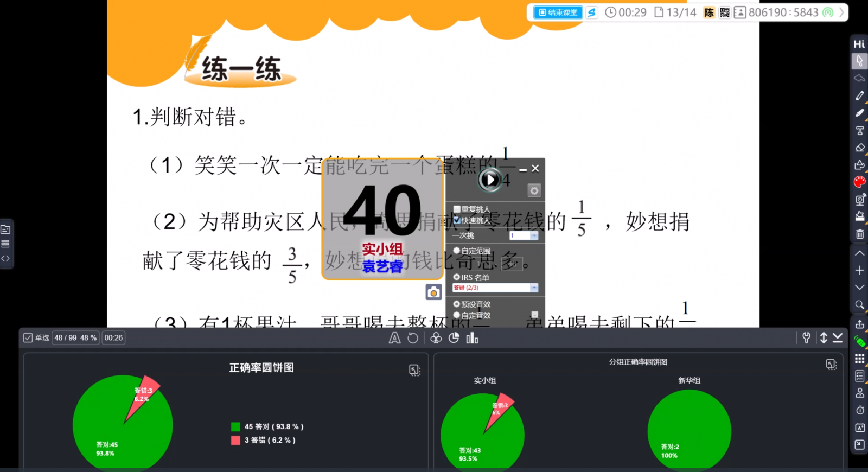
Task: Uncheck the 快速挑人 checkbox
Action: 457,220
